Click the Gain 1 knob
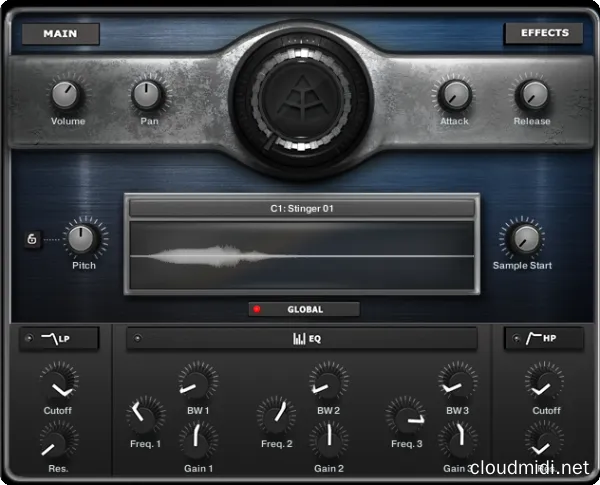 (x=198, y=440)
